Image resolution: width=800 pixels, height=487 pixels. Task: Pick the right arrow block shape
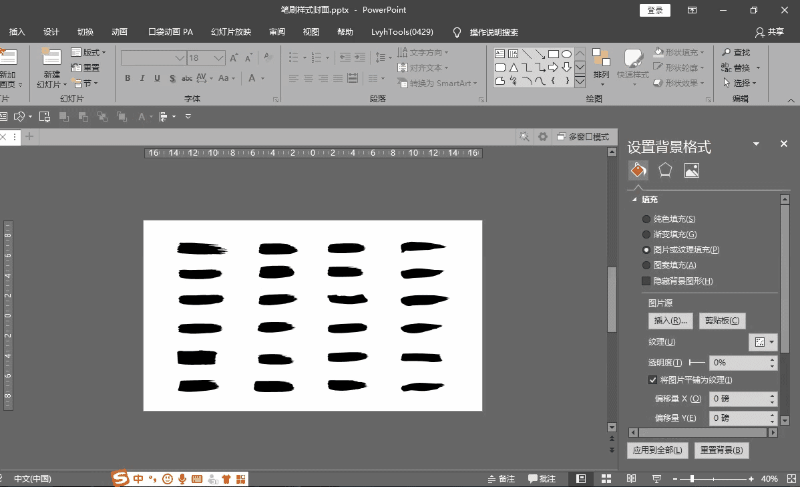point(553,67)
